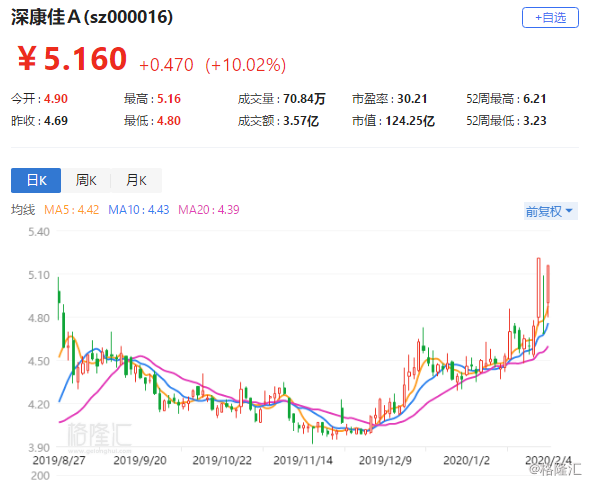
Task: Click the MA10: 4.43 indicator label
Action: (x=139, y=210)
